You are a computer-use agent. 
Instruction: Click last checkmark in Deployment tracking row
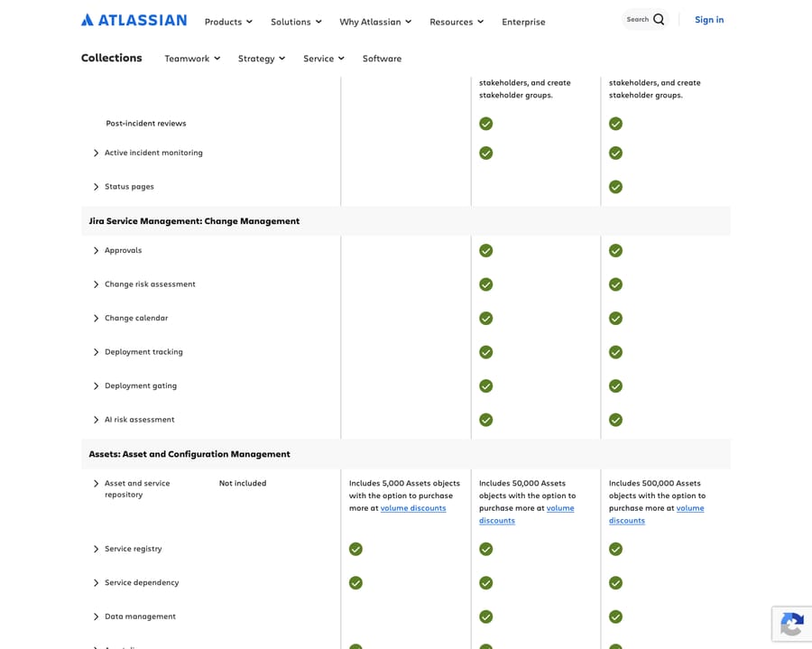click(615, 352)
